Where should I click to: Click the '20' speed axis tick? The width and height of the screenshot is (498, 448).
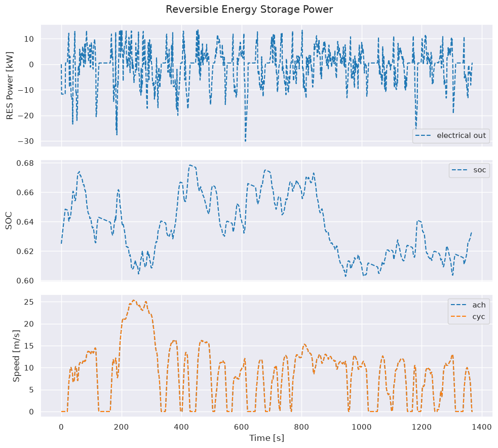[x=29, y=324]
